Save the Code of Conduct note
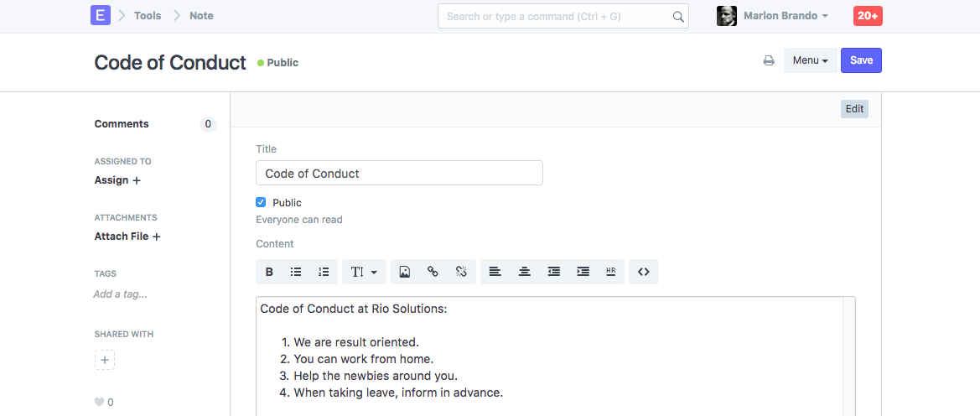Viewport: 980px width, 416px height. [861, 60]
